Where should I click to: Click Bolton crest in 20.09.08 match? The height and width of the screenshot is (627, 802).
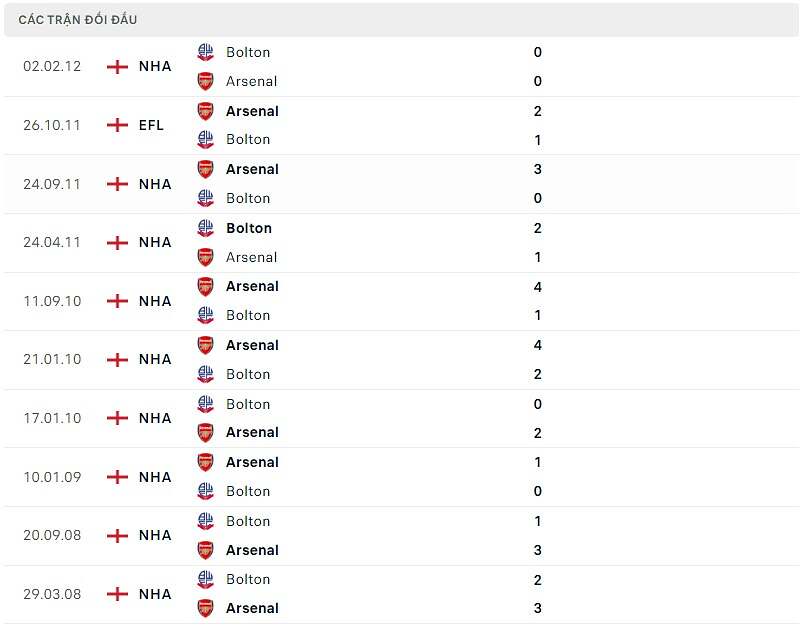[x=205, y=521]
